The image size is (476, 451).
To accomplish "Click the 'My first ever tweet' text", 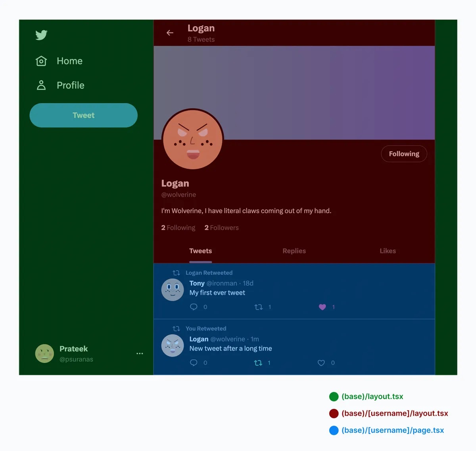I will pyautogui.click(x=217, y=293).
